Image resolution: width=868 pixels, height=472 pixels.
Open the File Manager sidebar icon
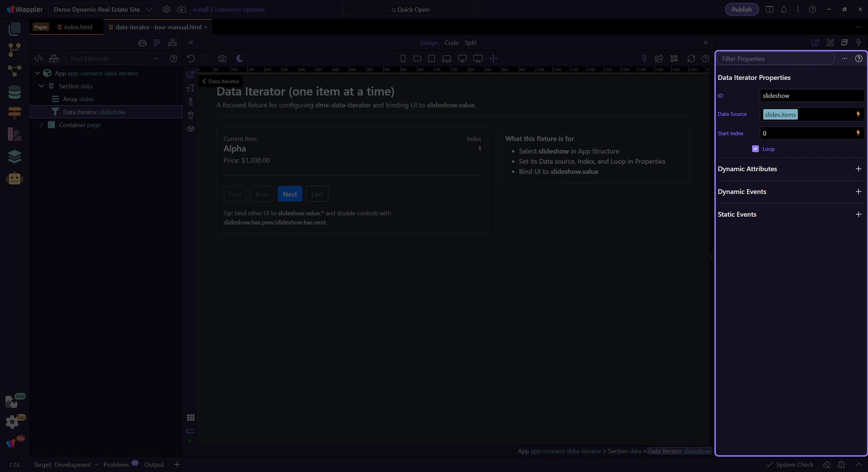pos(14,29)
